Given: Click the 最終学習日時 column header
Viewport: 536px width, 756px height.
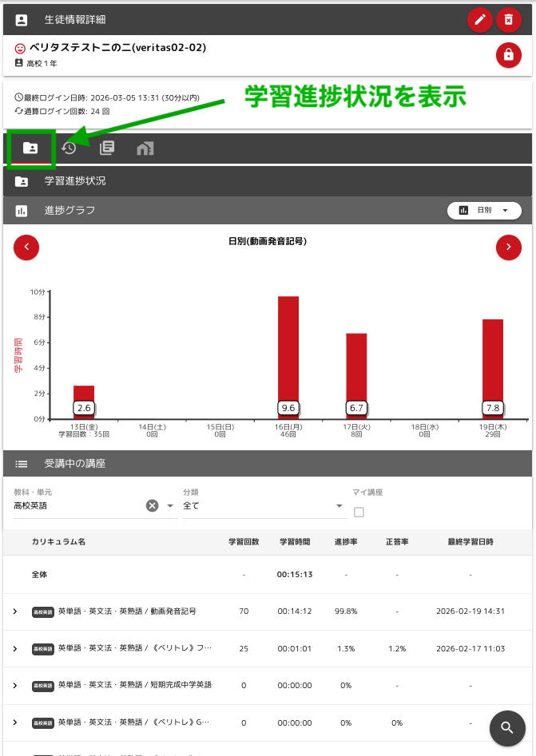Looking at the screenshot, I should tap(470, 542).
